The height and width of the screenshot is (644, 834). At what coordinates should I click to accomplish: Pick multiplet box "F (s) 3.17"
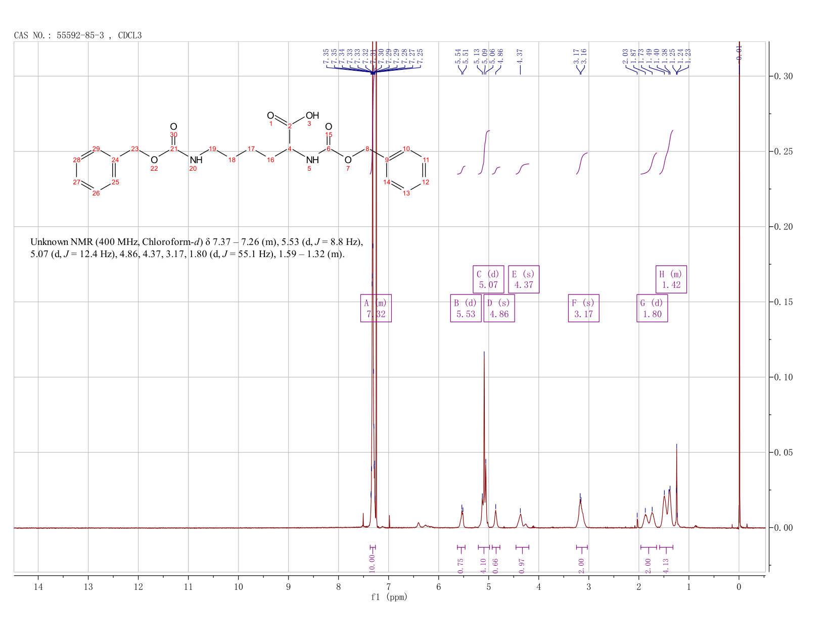584,308
